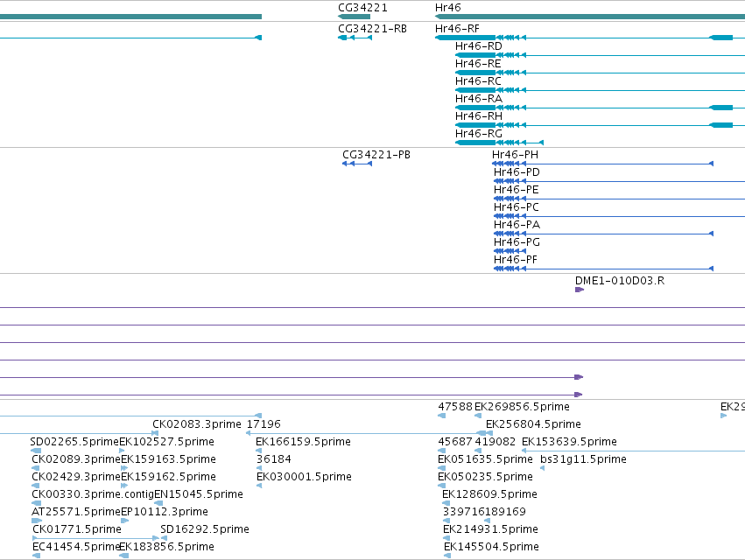Click the purple arrow under DME1-010D03.R
Screen dimensions: 745x560
point(580,290)
